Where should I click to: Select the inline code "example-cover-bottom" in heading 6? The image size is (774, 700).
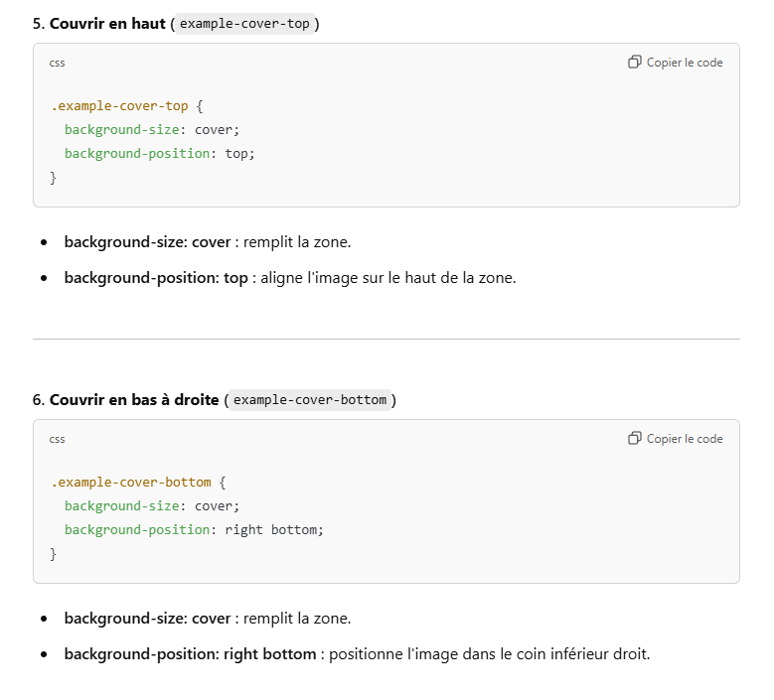[x=310, y=400]
